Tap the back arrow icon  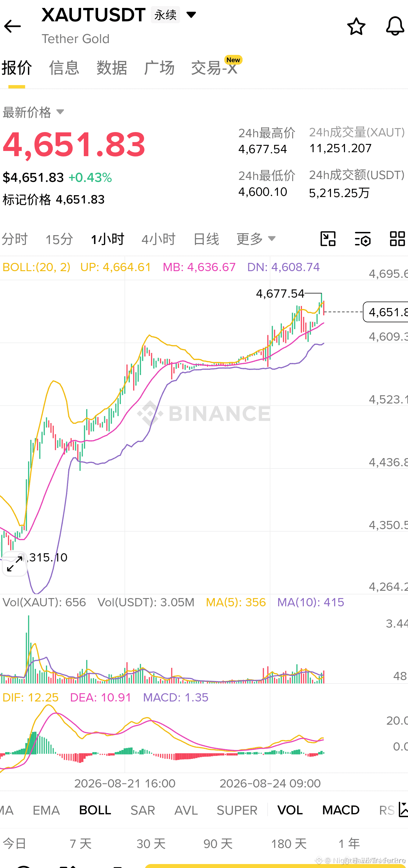[x=12, y=26]
